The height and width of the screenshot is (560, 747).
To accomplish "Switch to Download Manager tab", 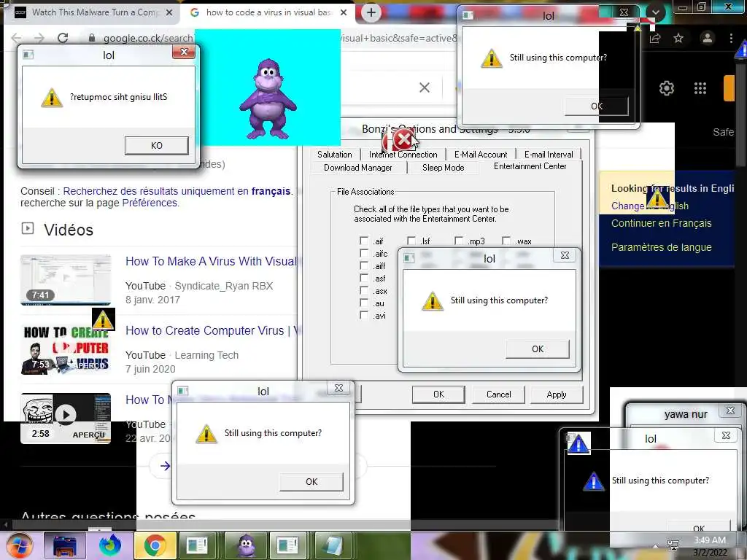I will click(x=358, y=168).
